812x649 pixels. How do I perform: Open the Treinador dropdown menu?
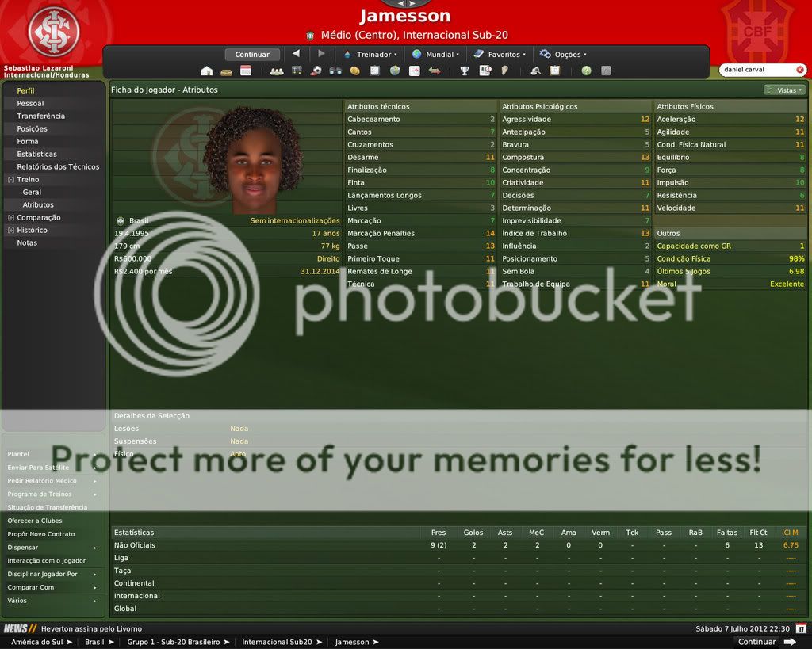tap(370, 55)
